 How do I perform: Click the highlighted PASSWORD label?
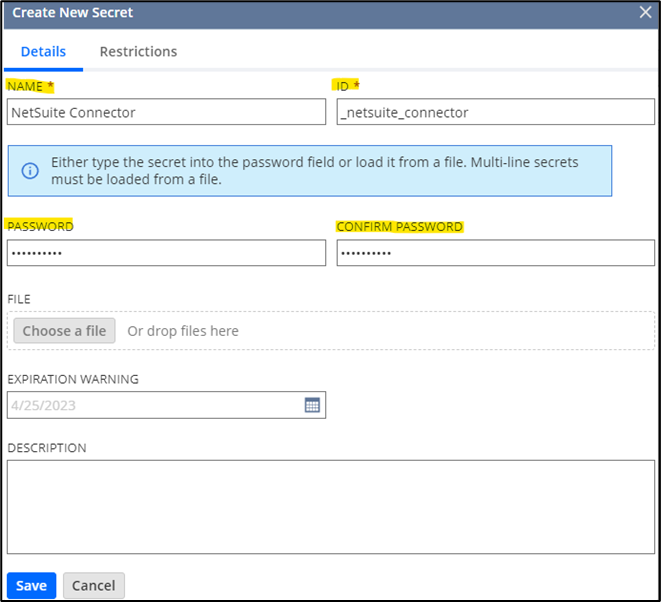(40, 227)
